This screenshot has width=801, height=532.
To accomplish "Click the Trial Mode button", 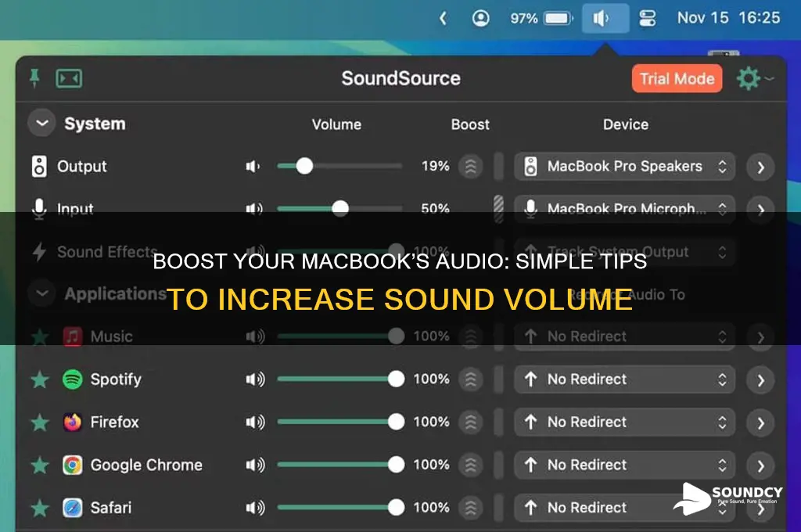I will pos(677,79).
